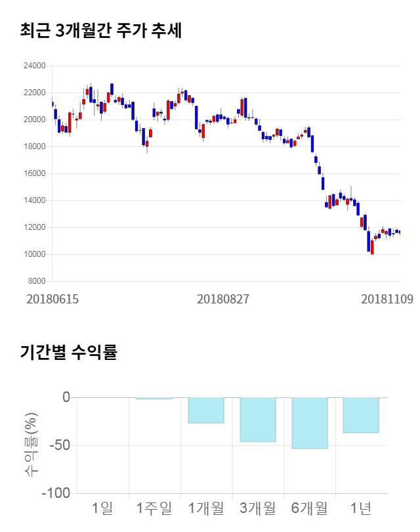
Task: Click the 24000 price axis label
Action: [x=34, y=66]
